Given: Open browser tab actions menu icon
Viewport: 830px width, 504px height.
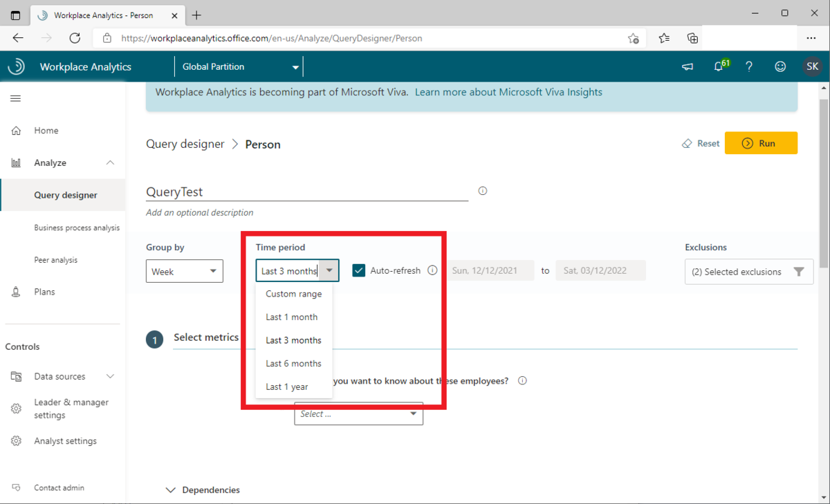Looking at the screenshot, I should [x=15, y=15].
